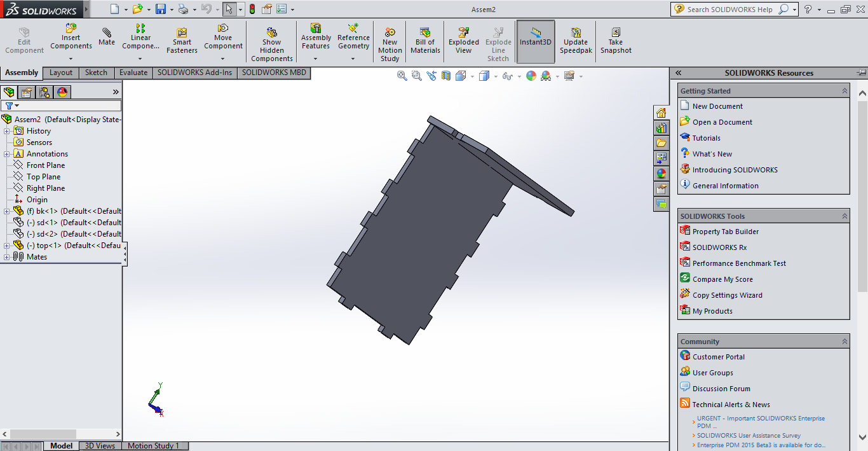868x451 pixels.
Task: Open View Orientation dropdown arrow
Action: pos(472,76)
